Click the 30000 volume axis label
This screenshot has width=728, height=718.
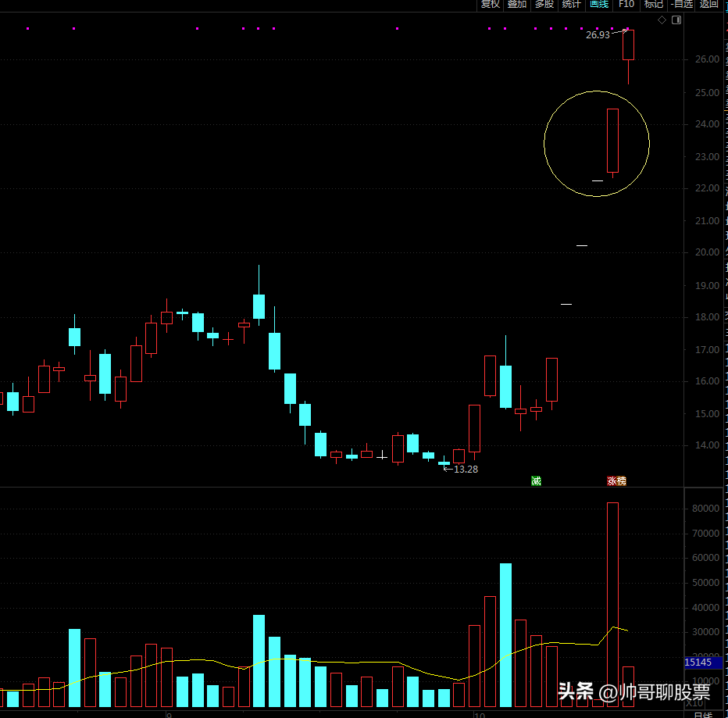pyautogui.click(x=705, y=631)
